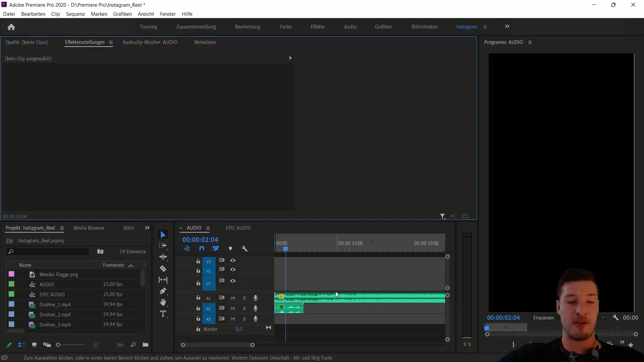Add a marker in the timeline
The height and width of the screenshot is (362, 644).
tap(230, 249)
